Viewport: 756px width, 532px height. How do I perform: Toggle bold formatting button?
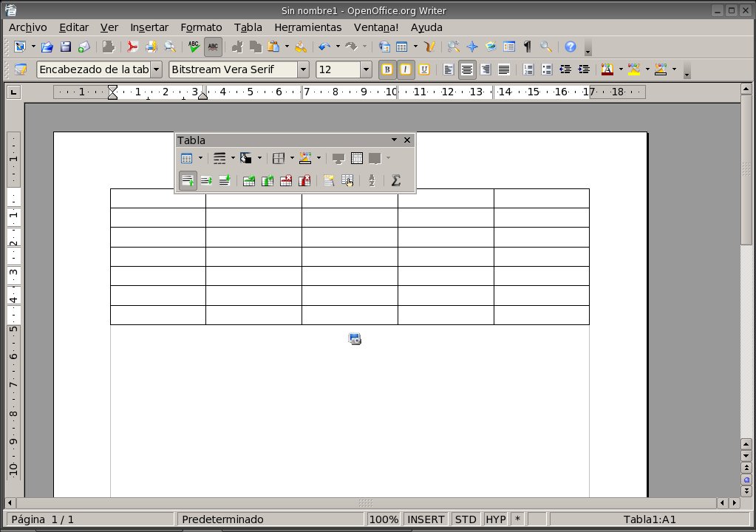pos(386,69)
